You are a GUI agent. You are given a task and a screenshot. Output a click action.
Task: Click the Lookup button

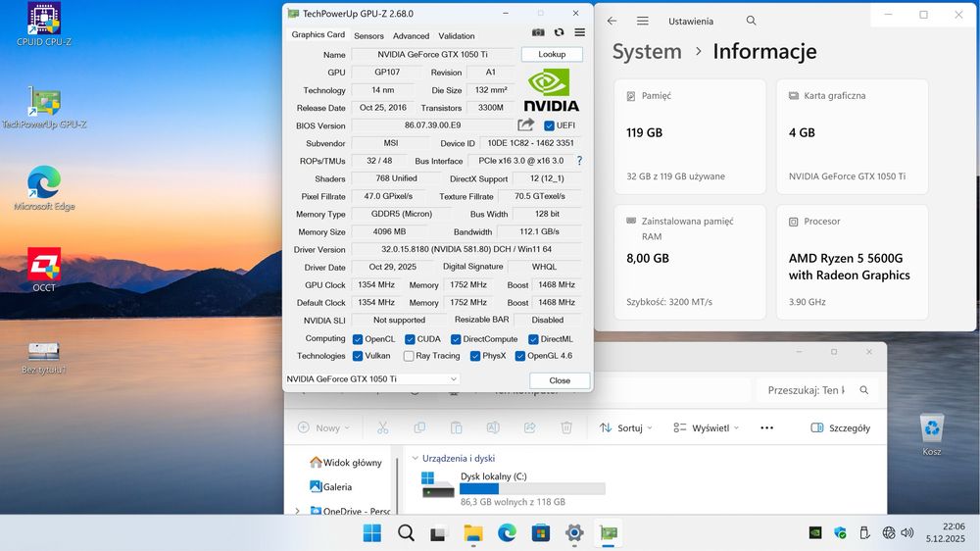tap(552, 54)
